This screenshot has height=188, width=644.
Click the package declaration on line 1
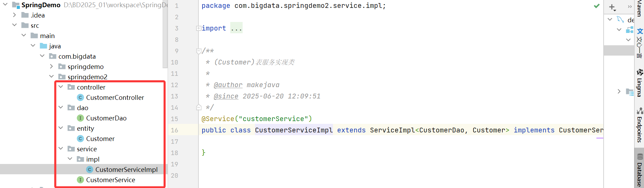[294, 6]
